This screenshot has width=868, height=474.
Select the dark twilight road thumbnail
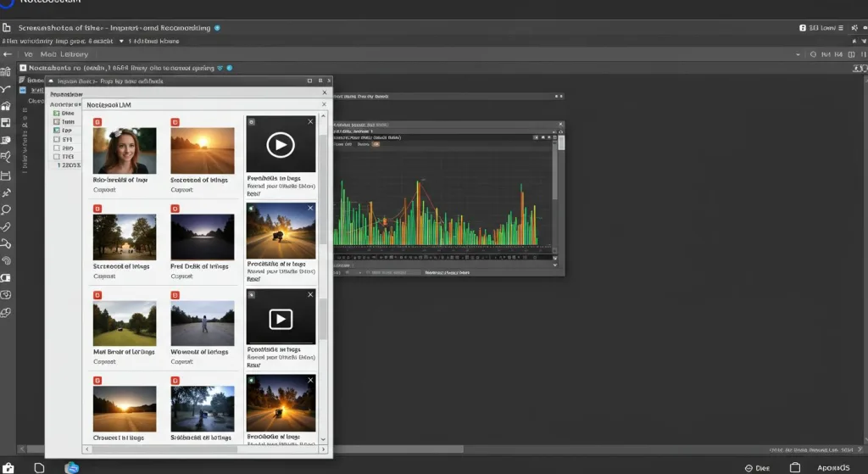[x=203, y=237]
